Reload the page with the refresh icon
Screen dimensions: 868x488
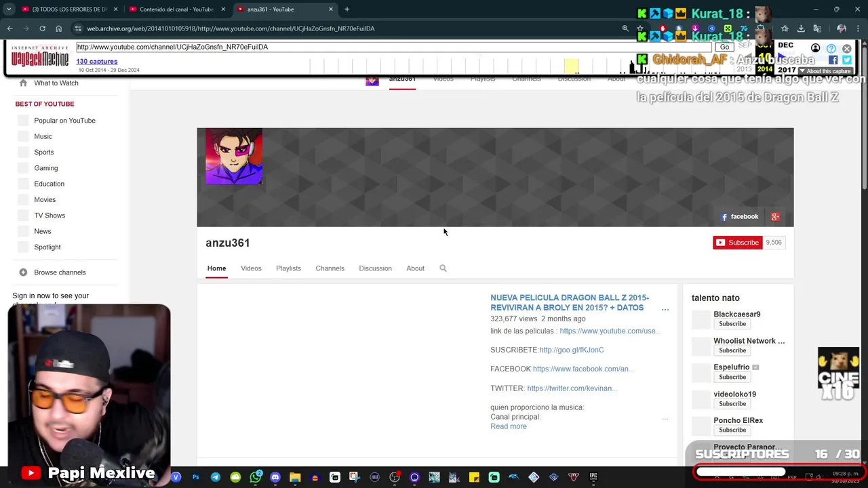42,28
